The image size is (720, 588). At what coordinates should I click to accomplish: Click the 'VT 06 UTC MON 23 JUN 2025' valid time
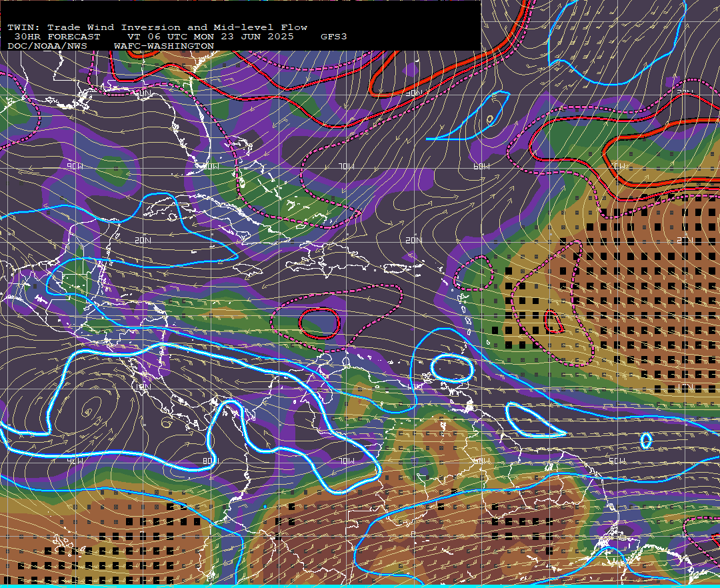click(210, 37)
